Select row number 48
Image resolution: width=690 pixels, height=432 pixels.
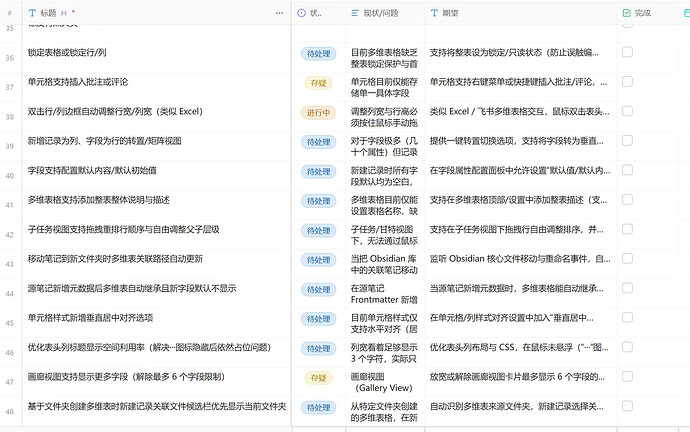[10, 412]
